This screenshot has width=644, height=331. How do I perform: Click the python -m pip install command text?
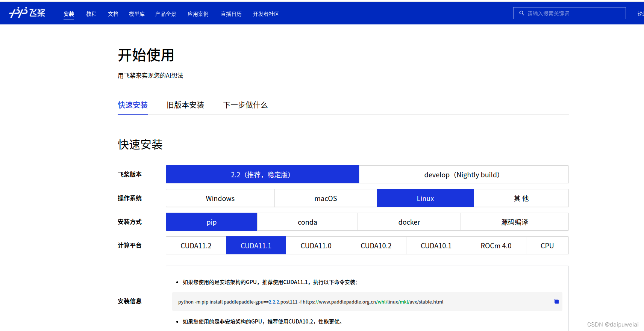[x=311, y=302]
